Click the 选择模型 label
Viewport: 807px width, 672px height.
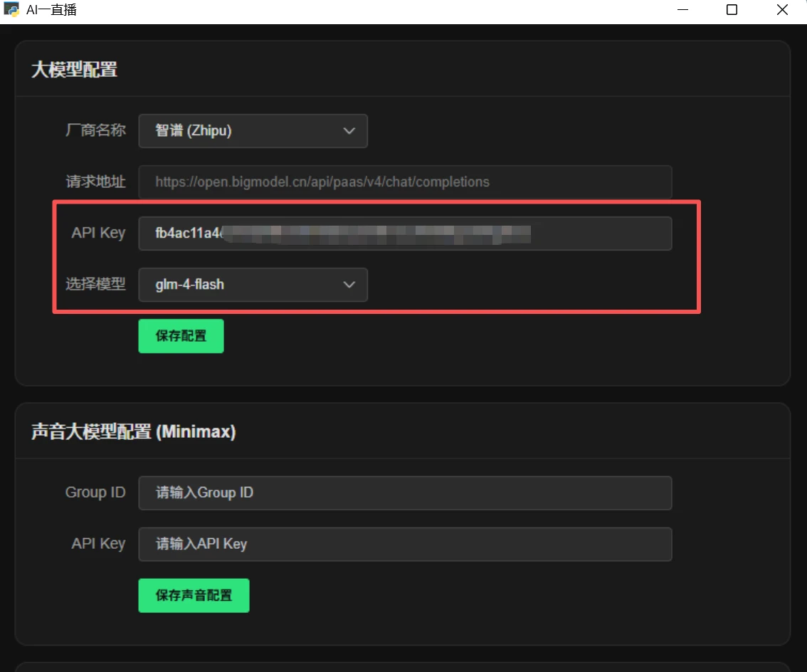95,285
